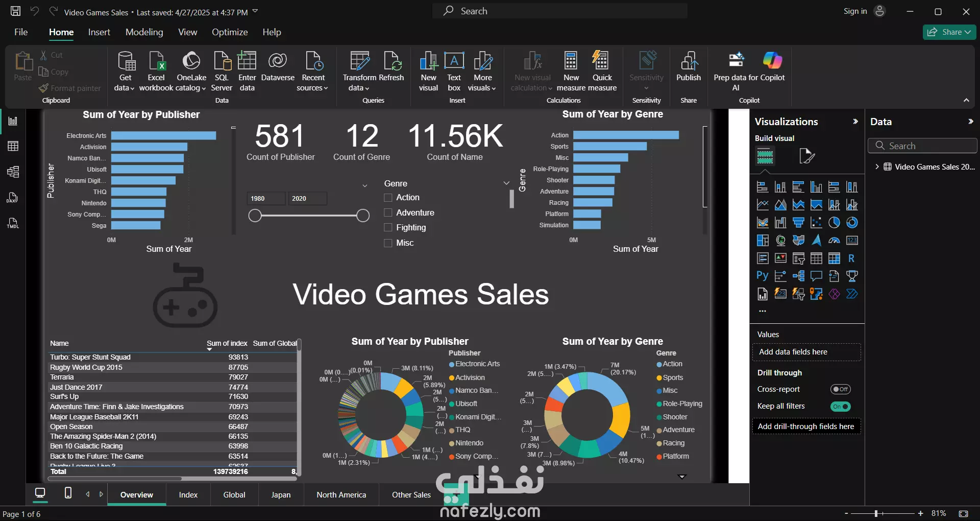Create a New measure
The width and height of the screenshot is (980, 521).
click(571, 71)
